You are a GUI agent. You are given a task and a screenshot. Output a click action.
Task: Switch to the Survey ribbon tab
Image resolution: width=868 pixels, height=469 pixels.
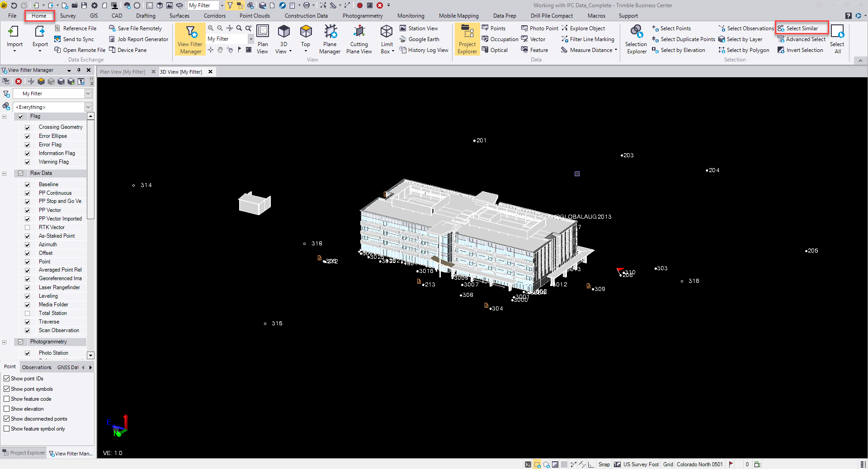coord(68,16)
